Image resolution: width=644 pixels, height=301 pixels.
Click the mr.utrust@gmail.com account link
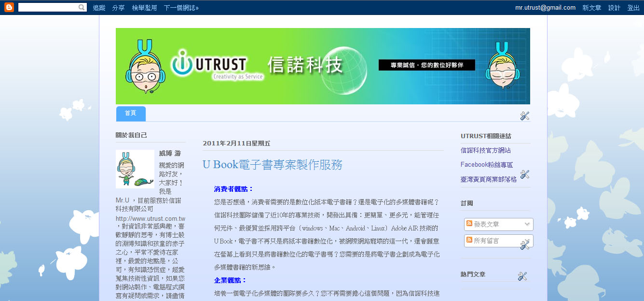(x=545, y=8)
